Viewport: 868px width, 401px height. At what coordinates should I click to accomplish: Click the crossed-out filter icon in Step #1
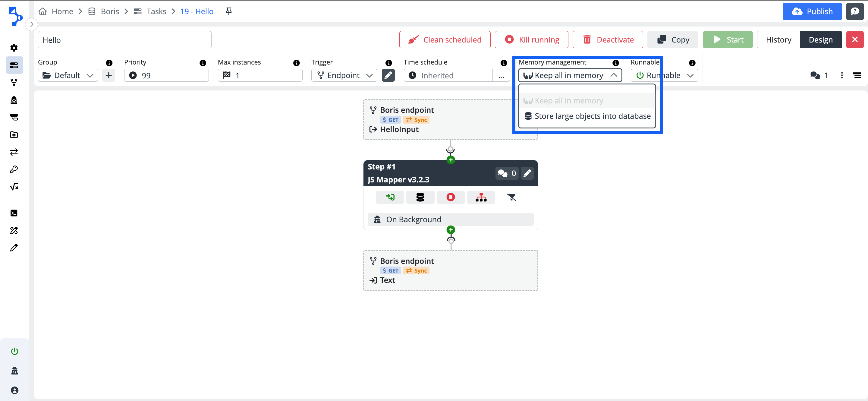click(x=511, y=197)
